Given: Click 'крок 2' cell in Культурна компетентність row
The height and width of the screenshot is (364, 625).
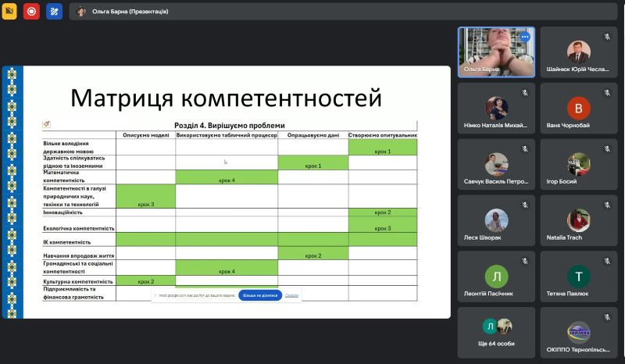Looking at the screenshot, I should click(x=146, y=281).
